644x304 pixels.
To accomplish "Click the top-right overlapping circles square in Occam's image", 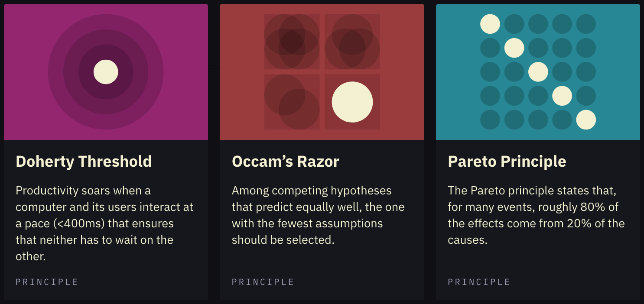I will point(352,42).
